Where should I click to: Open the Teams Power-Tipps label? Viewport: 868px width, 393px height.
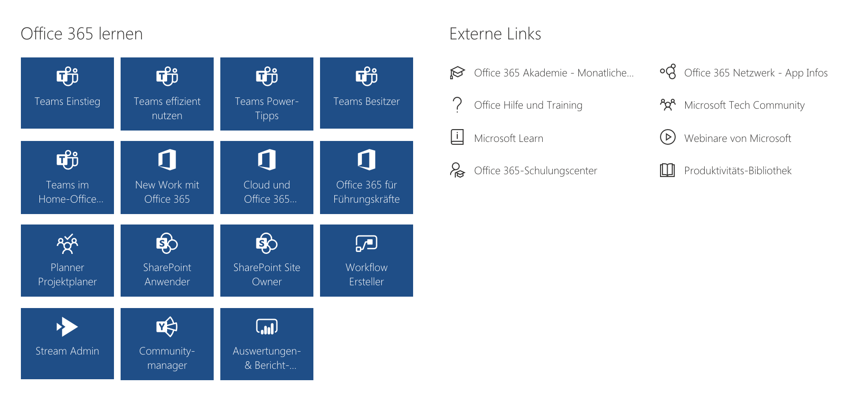267,109
